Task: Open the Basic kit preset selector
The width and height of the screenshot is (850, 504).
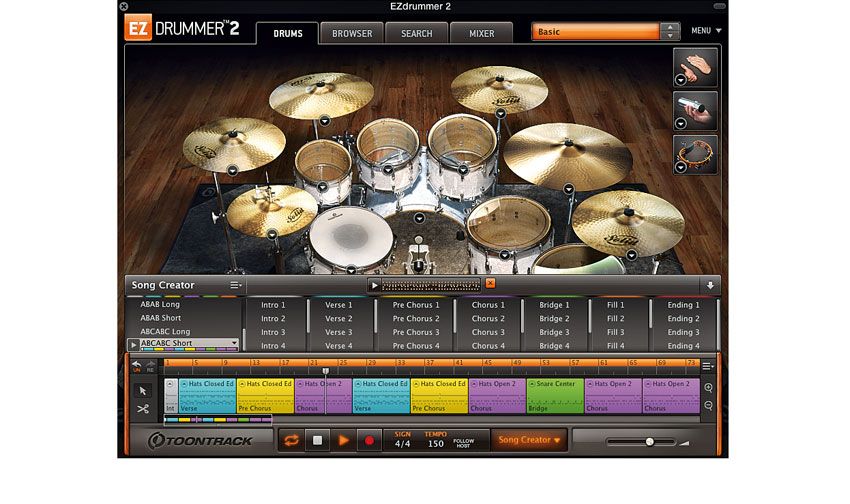Action: [595, 31]
